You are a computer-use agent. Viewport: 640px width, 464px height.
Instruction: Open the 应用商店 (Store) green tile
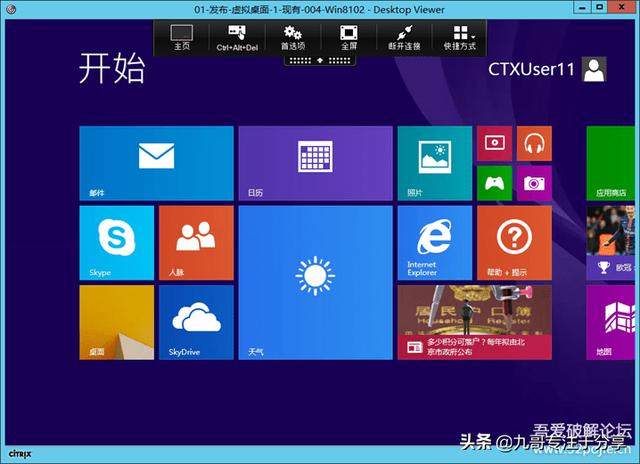[611, 163]
